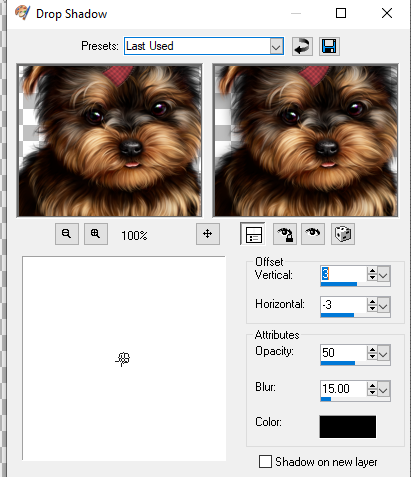
Task: Expand the Vertical offset slider dropdown
Action: click(x=383, y=275)
